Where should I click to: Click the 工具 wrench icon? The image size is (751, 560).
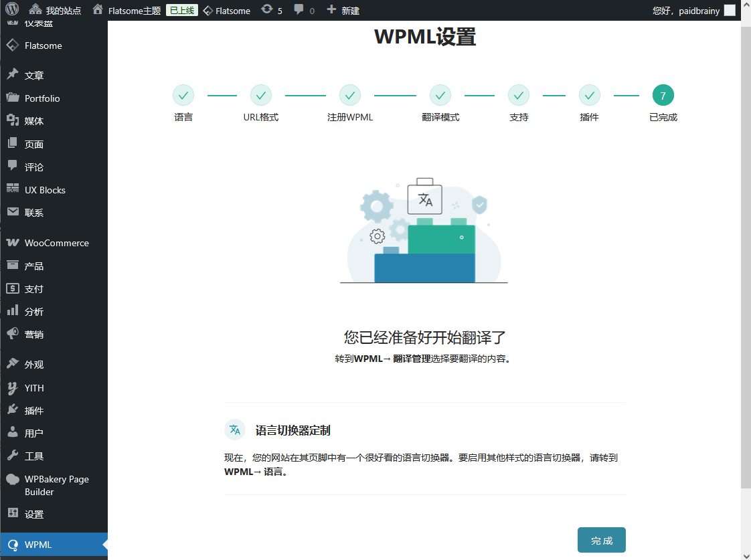pyautogui.click(x=13, y=455)
